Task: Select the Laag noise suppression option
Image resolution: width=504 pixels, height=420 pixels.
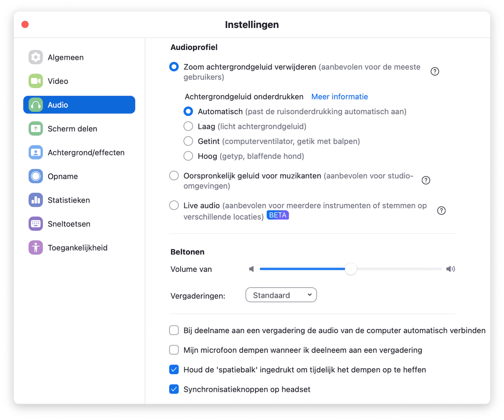Action: (188, 126)
